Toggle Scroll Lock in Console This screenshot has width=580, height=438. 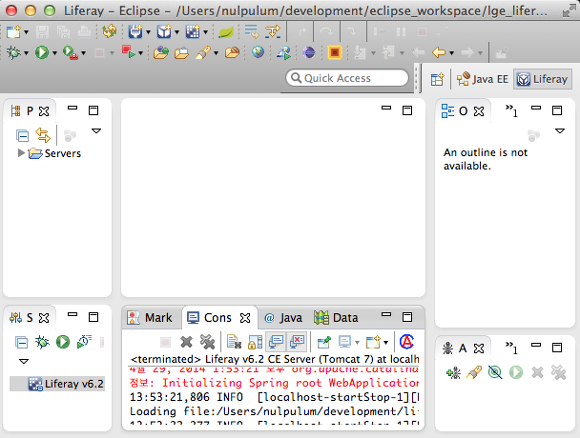point(254,342)
